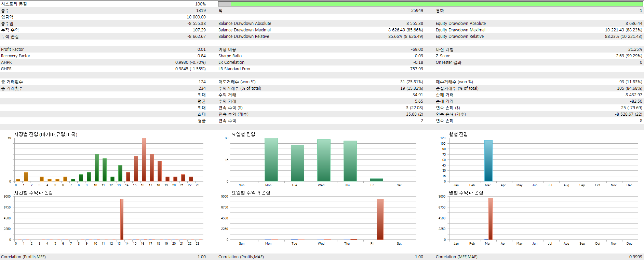Click the 시장별 진입 (아시아,유럽,미국) chart title

[x=46, y=134]
